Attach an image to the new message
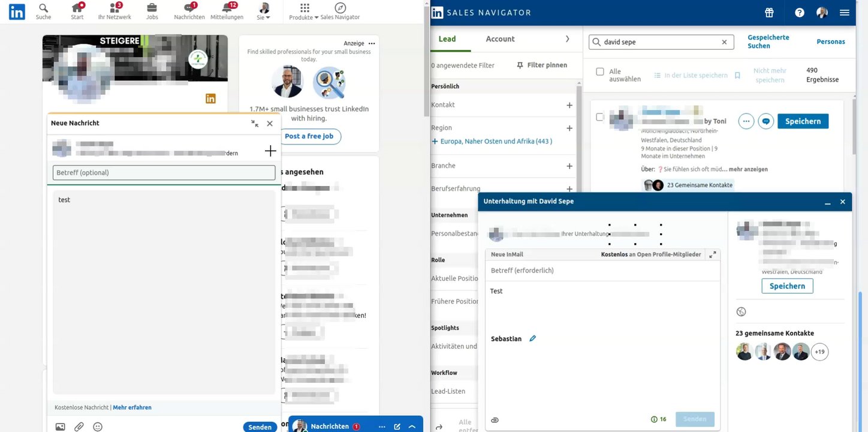868x432 pixels. [x=60, y=427]
